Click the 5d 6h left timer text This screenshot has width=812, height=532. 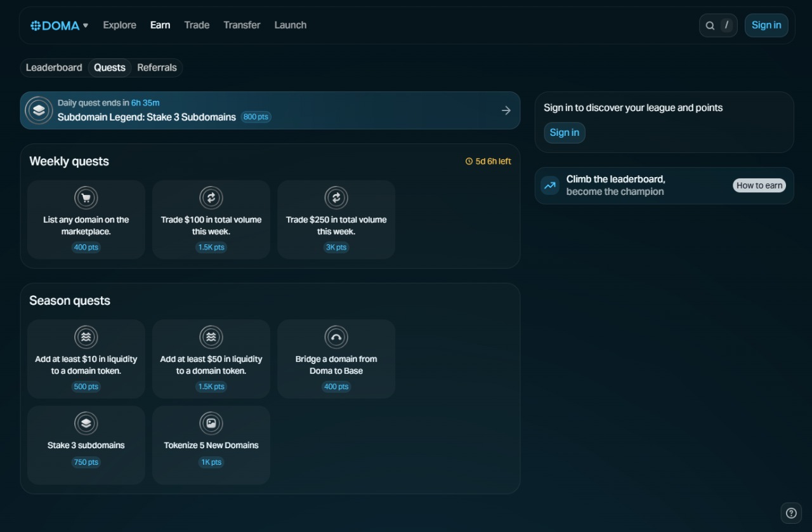(x=493, y=161)
